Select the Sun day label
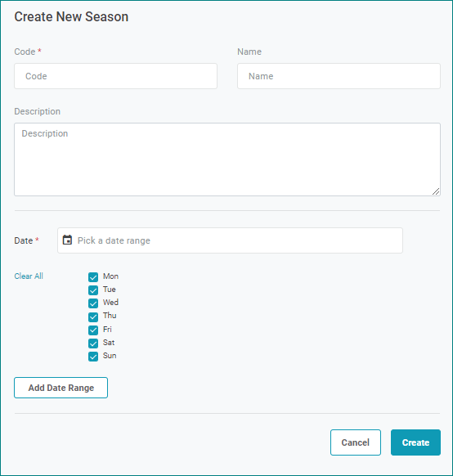Viewport: 453px width, 476px height. [110, 356]
